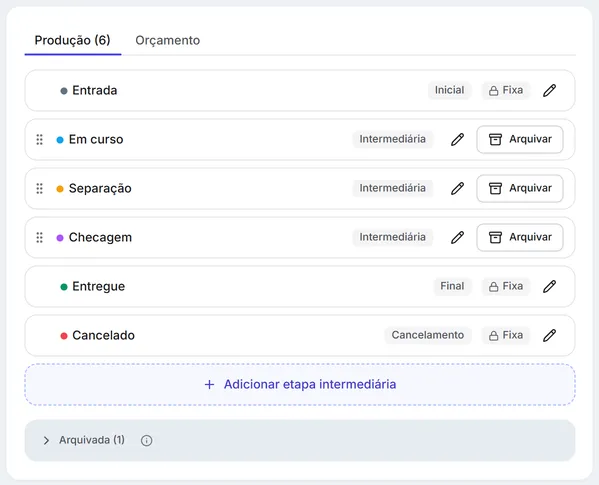Image resolution: width=599 pixels, height=485 pixels.
Task: Grab the drag handle of Separação
Action: pos(39,188)
